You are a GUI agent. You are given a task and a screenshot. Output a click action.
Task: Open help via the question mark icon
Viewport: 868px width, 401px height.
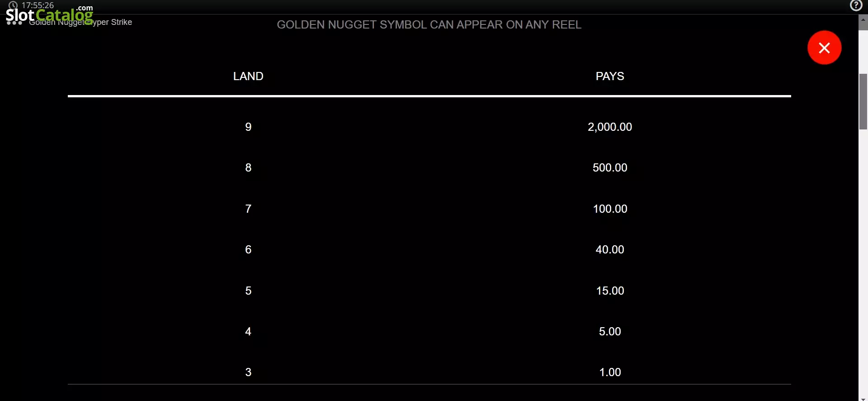click(x=856, y=5)
